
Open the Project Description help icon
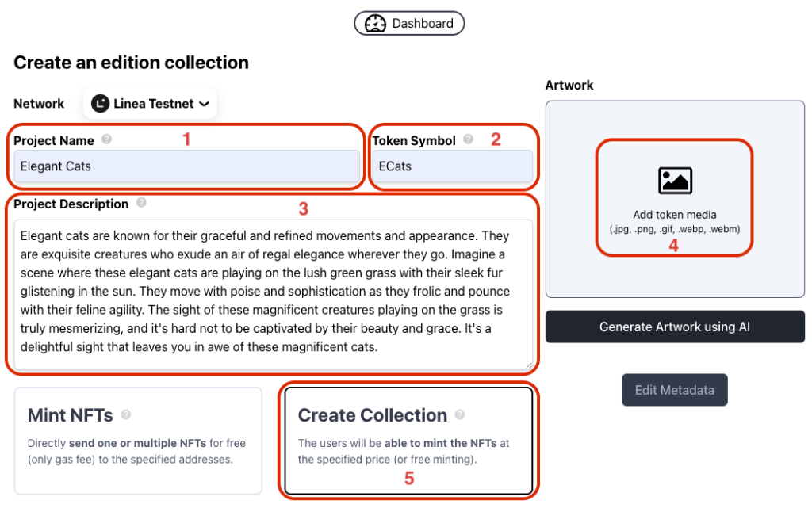tap(141, 204)
